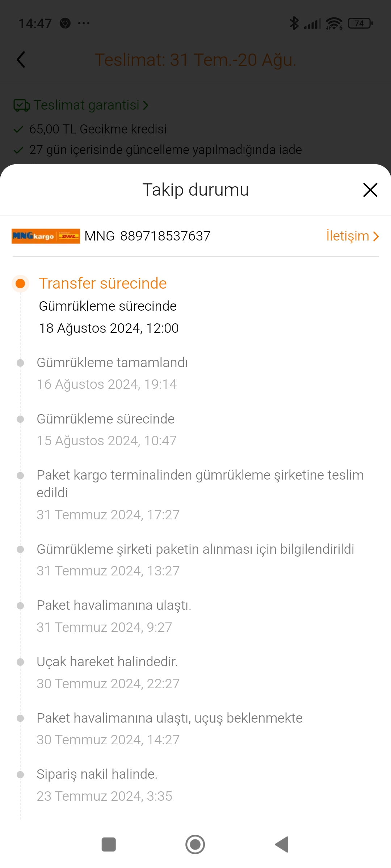Tap the Gümrükleme tamamlandı timeline entry
The height and width of the screenshot is (868, 391).
point(112,363)
